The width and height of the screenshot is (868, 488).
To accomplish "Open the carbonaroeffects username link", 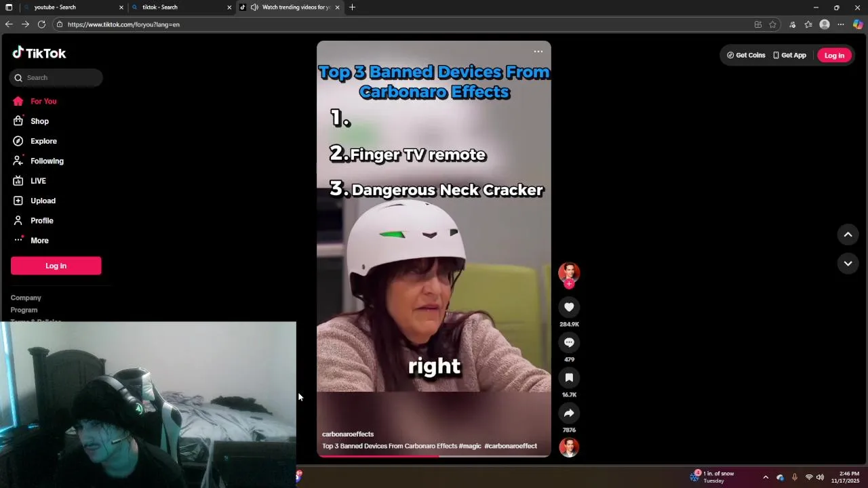I will (x=348, y=434).
